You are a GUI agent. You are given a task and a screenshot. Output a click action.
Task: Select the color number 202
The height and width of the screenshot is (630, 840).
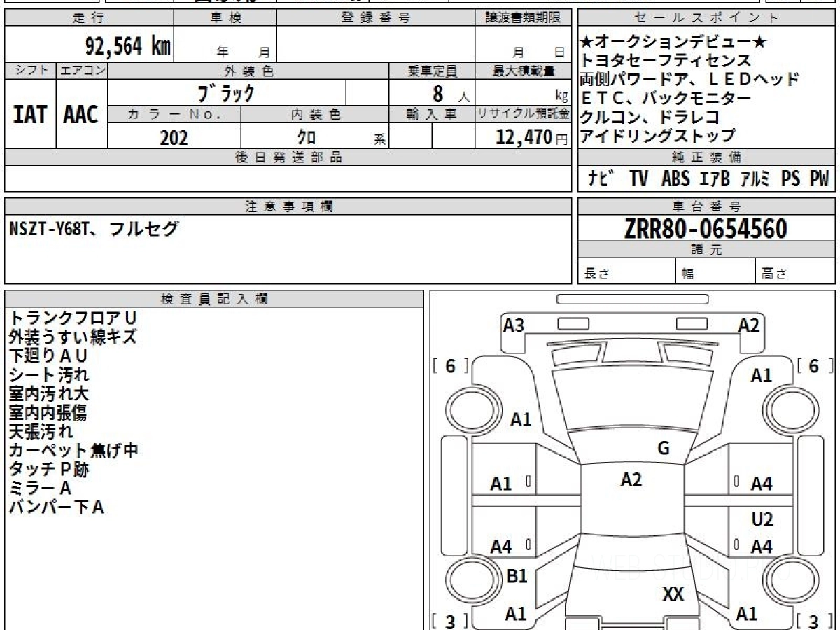tap(174, 137)
